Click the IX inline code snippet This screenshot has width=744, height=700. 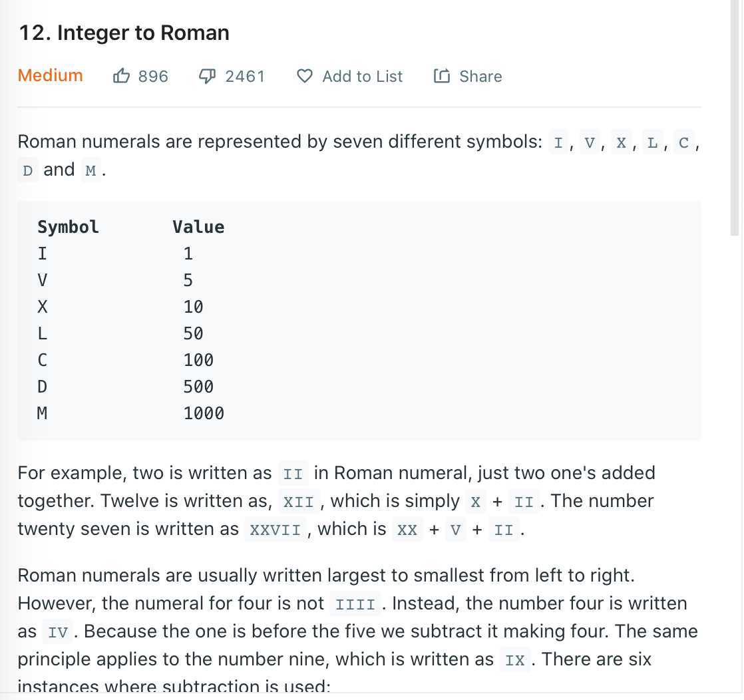[515, 660]
